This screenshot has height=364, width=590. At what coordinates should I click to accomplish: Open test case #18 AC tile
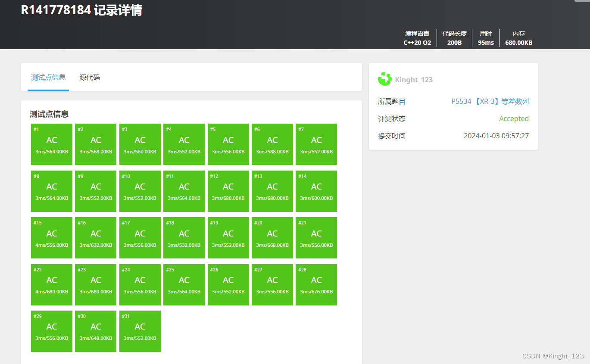[184, 238]
